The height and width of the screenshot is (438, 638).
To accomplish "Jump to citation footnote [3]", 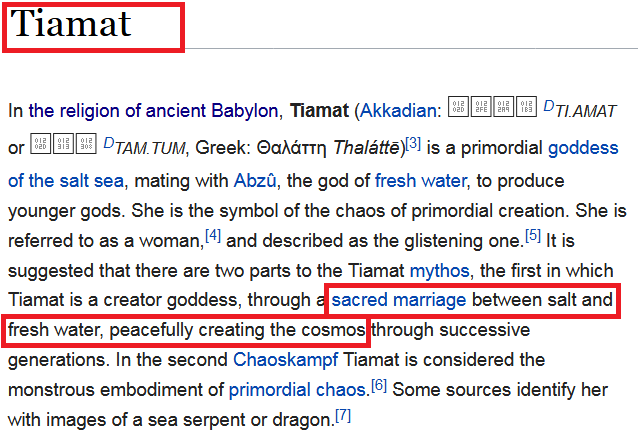I will point(412,143).
